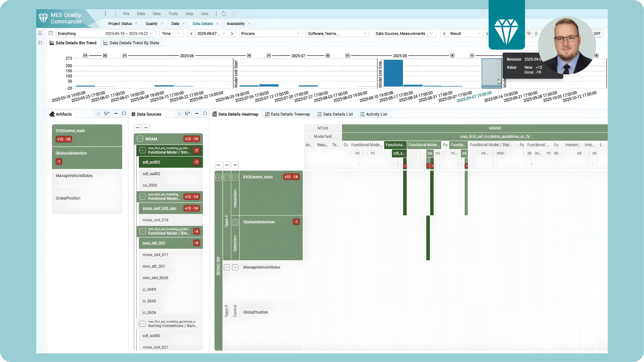Clear filters in the Artifacts panel

(x=98, y=114)
